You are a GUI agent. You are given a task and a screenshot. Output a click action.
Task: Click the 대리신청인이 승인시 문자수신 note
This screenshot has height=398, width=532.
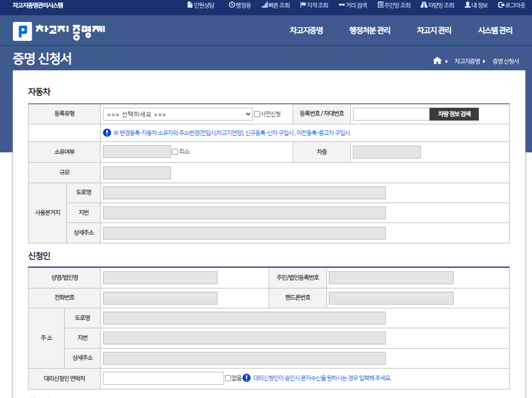click(322, 378)
